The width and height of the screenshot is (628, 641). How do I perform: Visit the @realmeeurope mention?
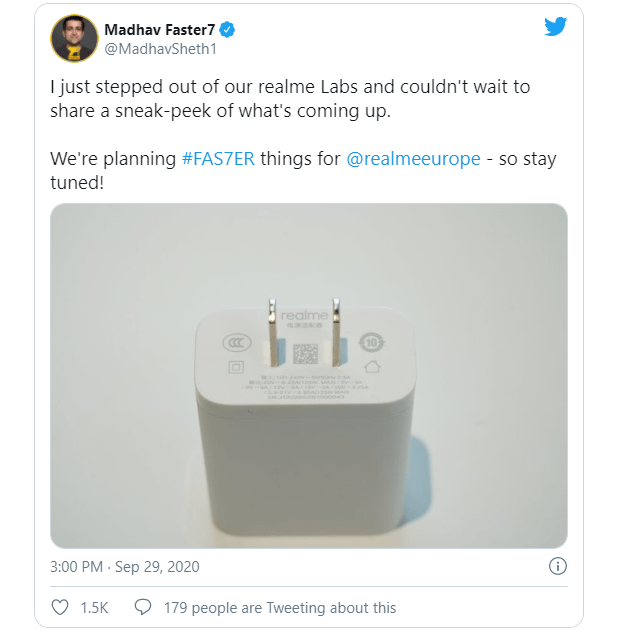pyautogui.click(x=413, y=159)
